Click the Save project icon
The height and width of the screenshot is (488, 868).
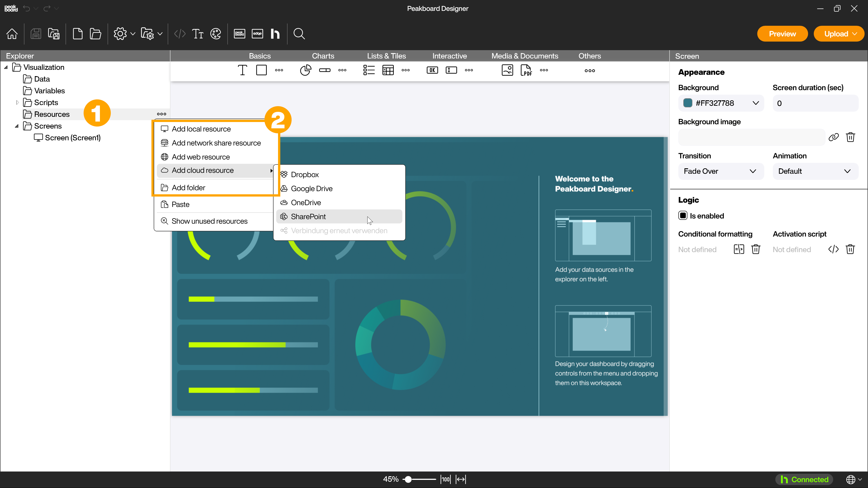pyautogui.click(x=36, y=34)
